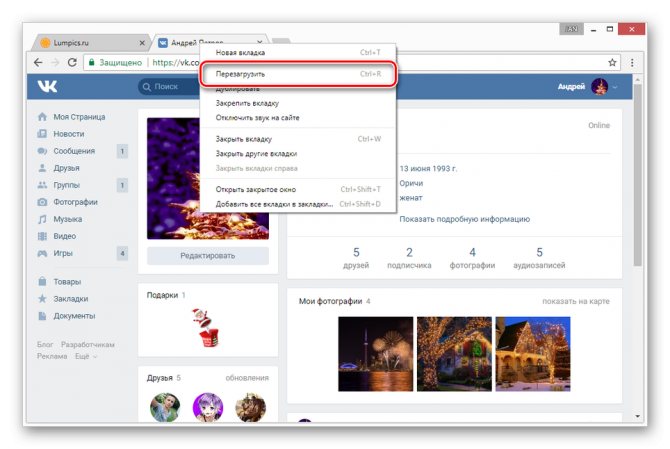The width and height of the screenshot is (670, 449).
Task: Click the Santa gift image in Подарки
Action: [207, 327]
